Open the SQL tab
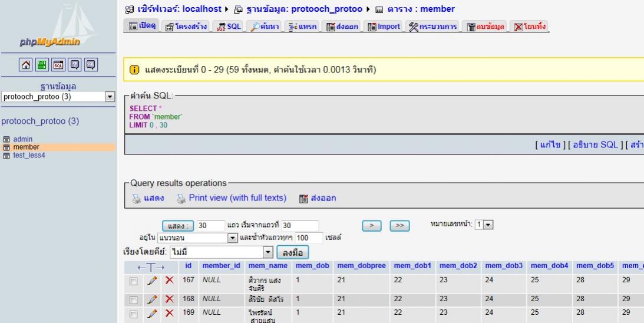Screen dimensions: 644x323 229,27
